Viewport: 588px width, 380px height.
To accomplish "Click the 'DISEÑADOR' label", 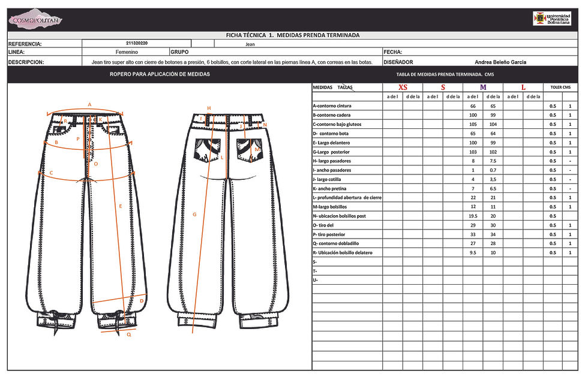I will (x=398, y=62).
